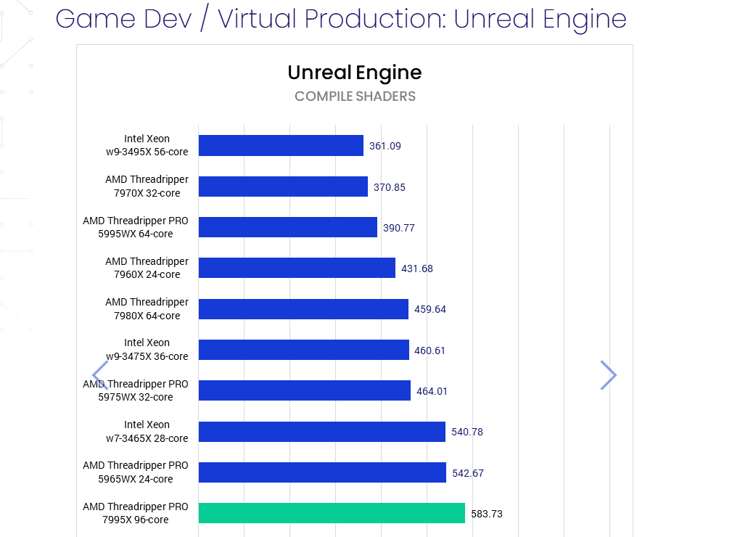
Task: Click the next slide right arrow
Action: pyautogui.click(x=608, y=375)
